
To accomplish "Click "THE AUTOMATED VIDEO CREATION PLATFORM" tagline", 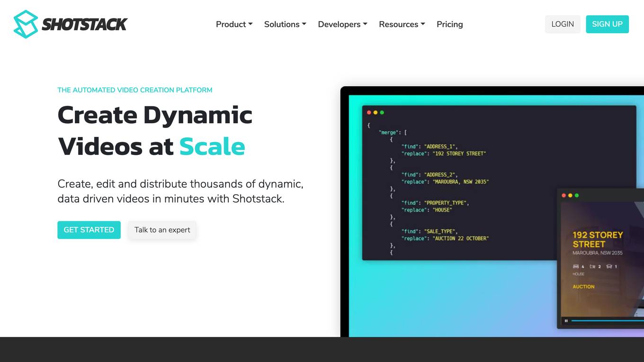I will tap(135, 90).
